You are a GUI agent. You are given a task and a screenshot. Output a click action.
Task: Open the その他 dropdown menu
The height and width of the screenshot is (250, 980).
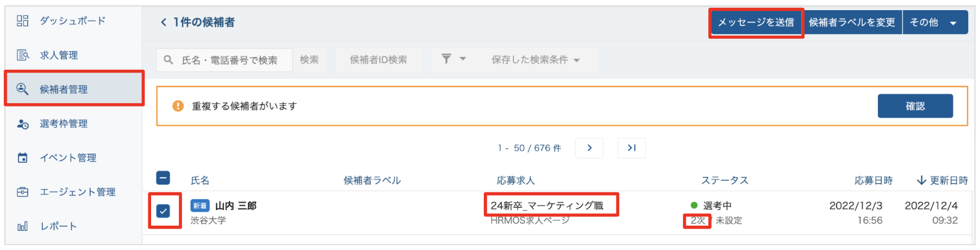click(x=935, y=23)
